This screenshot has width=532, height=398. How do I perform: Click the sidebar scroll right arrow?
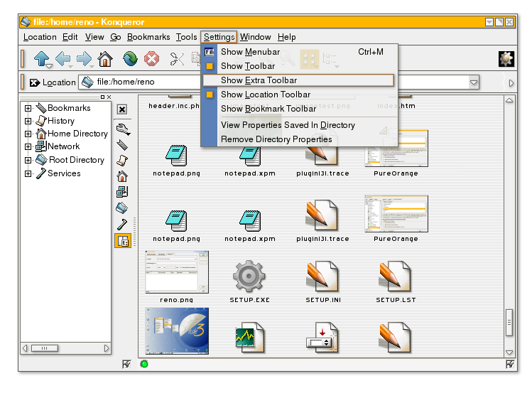click(107, 348)
